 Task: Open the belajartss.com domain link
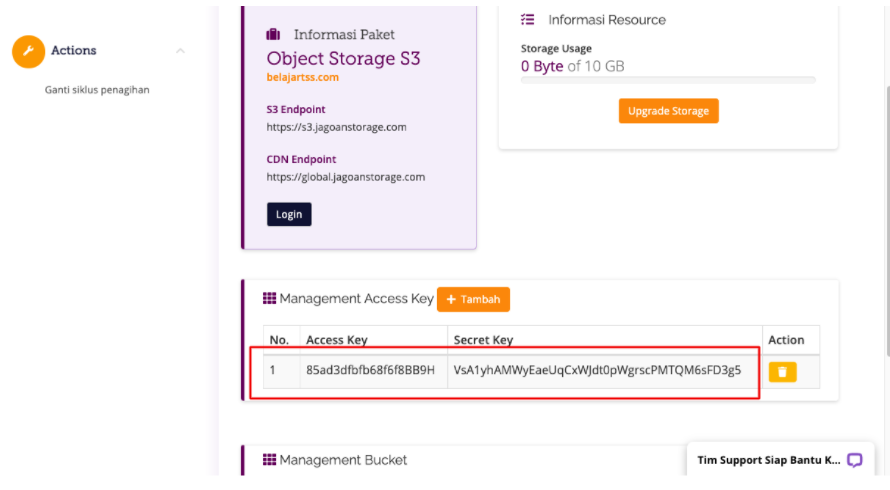click(303, 77)
